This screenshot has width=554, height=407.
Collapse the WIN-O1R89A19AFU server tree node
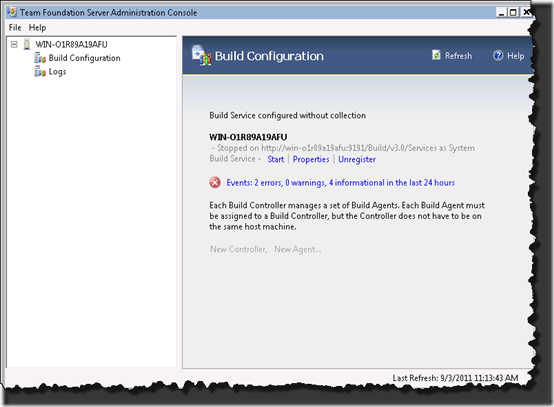14,45
